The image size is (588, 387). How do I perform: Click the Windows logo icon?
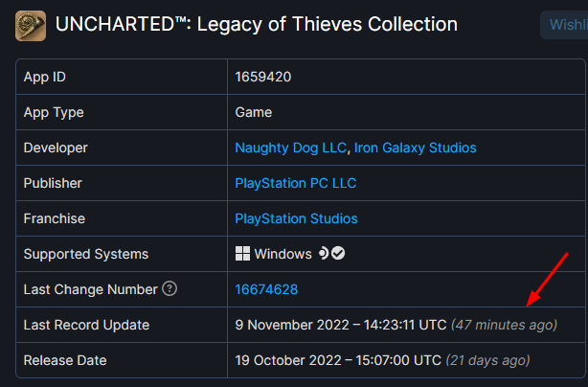[x=242, y=254]
